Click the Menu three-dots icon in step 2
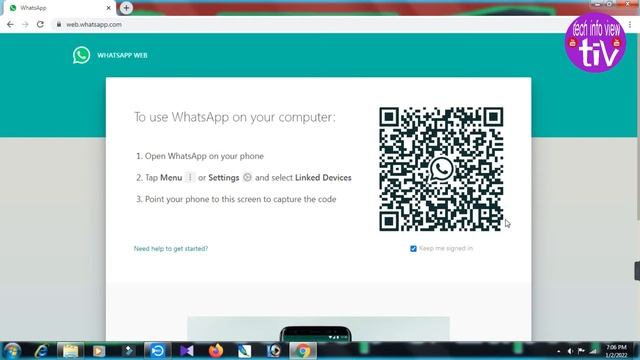The width and height of the screenshot is (640, 360). pos(190,178)
